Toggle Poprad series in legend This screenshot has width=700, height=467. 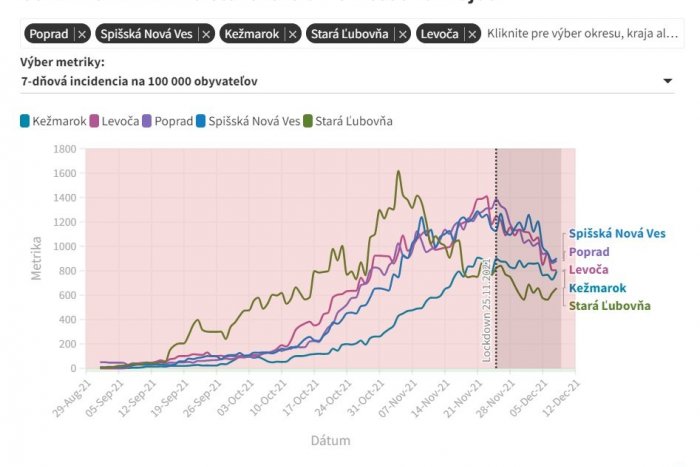tap(167, 122)
